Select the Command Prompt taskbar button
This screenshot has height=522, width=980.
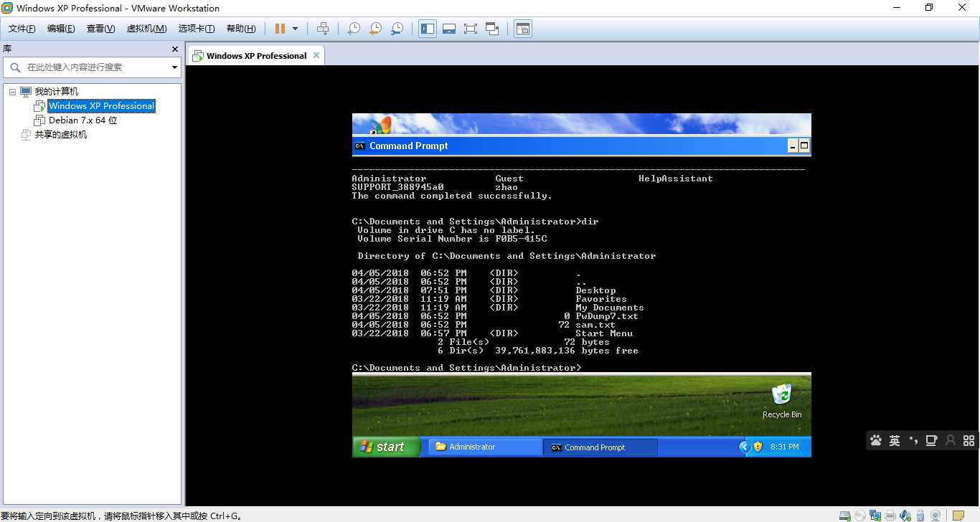[x=600, y=447]
